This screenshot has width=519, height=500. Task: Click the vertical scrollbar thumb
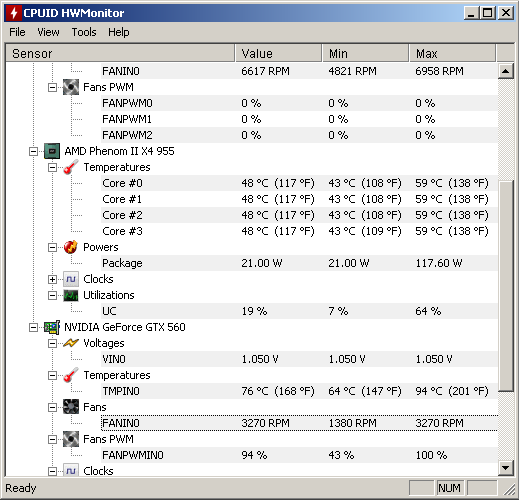click(x=506, y=286)
